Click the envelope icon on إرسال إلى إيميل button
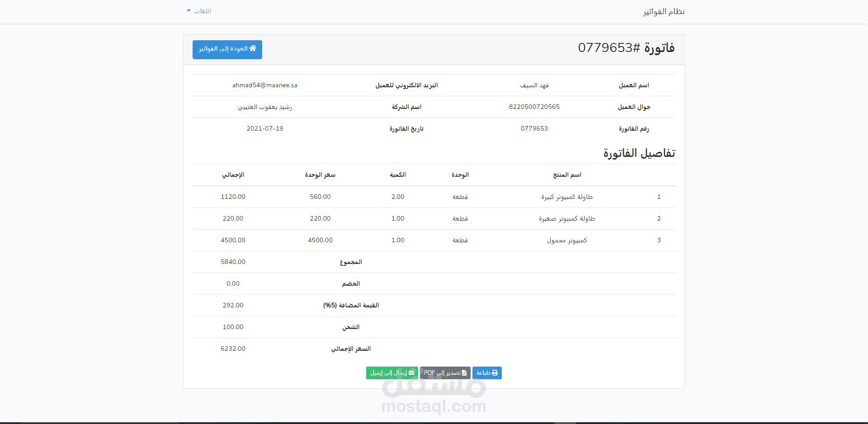The height and width of the screenshot is (424, 868). 411,373
